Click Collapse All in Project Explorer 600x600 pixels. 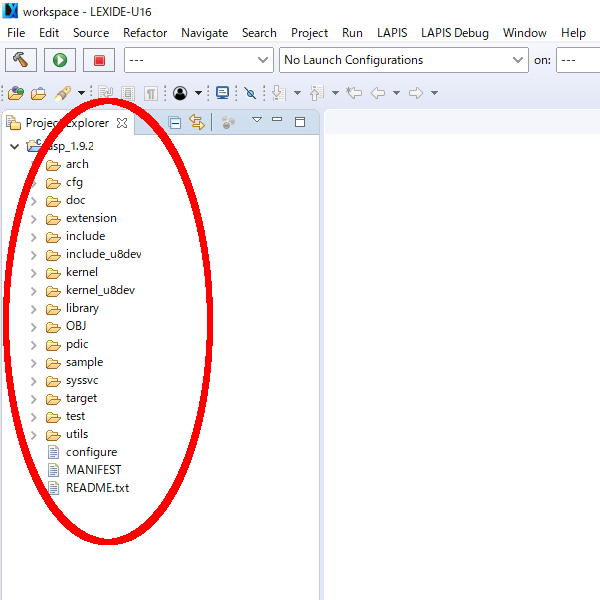point(175,123)
